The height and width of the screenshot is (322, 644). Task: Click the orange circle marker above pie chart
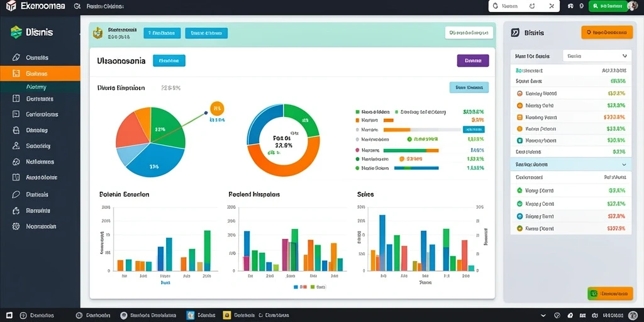pyautogui.click(x=217, y=108)
